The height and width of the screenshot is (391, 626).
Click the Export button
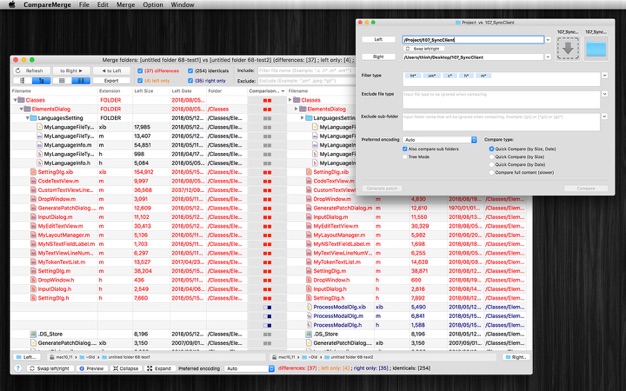click(x=111, y=80)
